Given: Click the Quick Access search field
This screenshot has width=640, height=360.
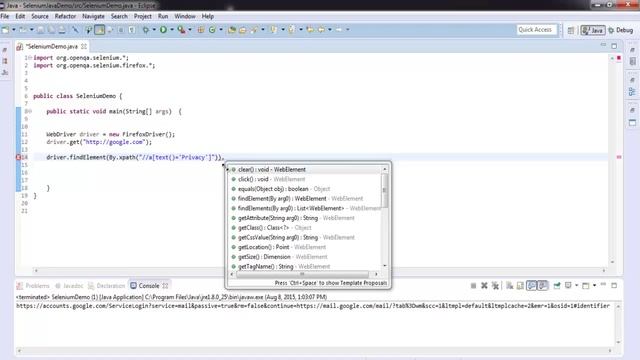Looking at the screenshot, I should (x=536, y=30).
